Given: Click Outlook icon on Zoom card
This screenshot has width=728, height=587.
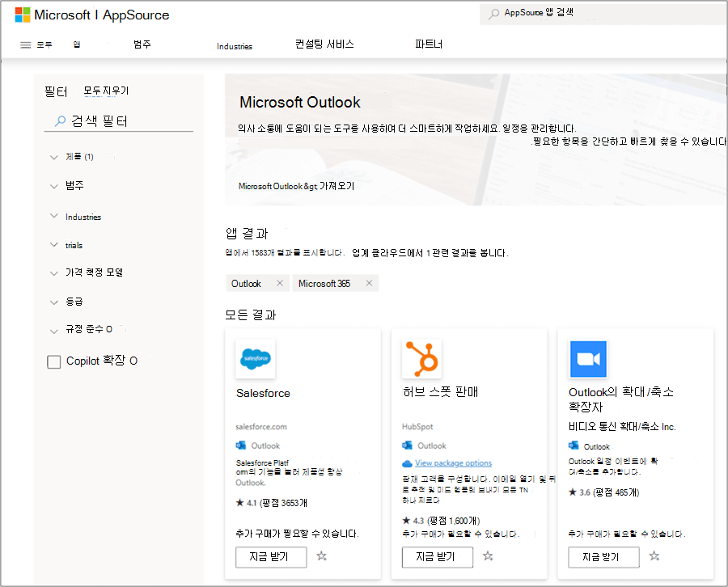Looking at the screenshot, I should (574, 446).
